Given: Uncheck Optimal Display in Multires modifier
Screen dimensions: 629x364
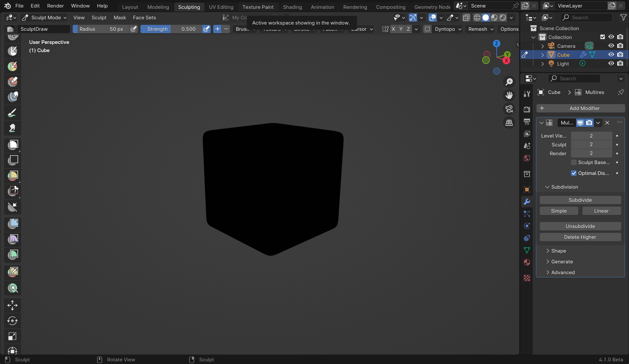Looking at the screenshot, I should tap(574, 173).
